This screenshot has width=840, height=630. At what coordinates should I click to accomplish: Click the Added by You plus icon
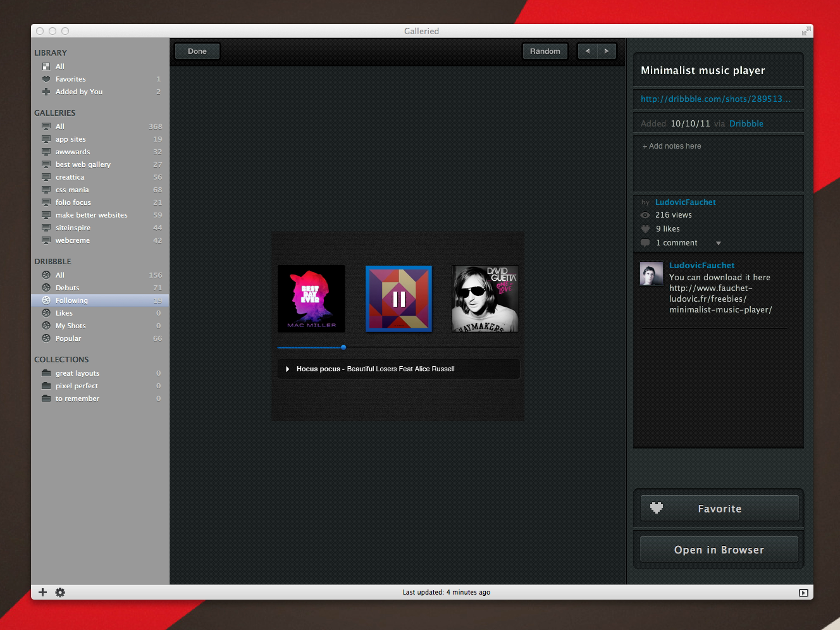pyautogui.click(x=46, y=92)
